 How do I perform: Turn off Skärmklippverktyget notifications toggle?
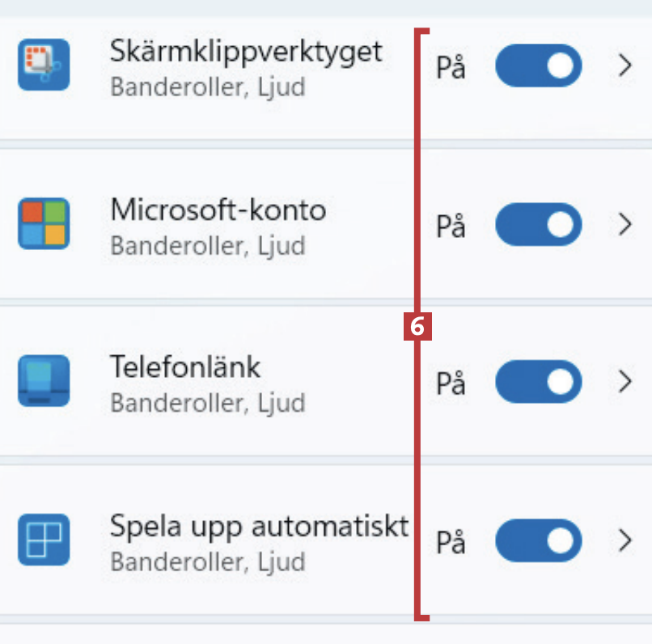538,66
